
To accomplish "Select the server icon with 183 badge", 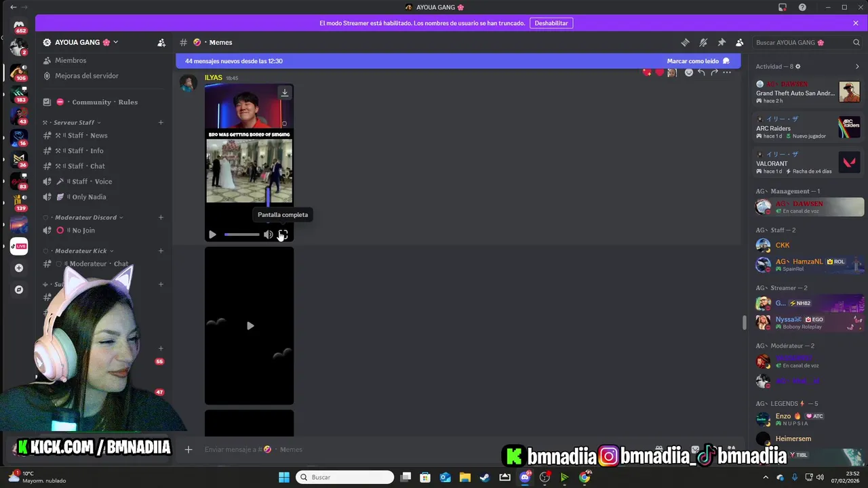I will click(19, 94).
